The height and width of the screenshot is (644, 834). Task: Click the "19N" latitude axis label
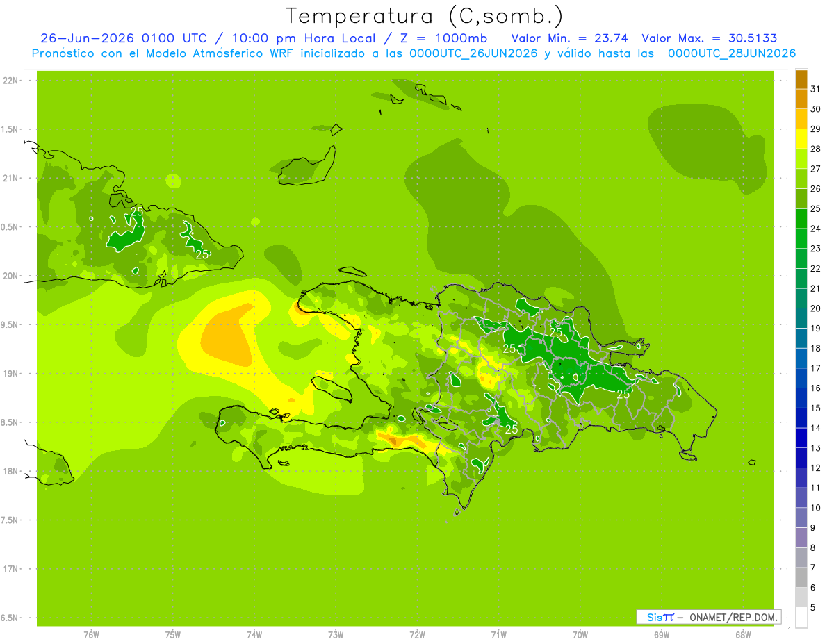12,374
